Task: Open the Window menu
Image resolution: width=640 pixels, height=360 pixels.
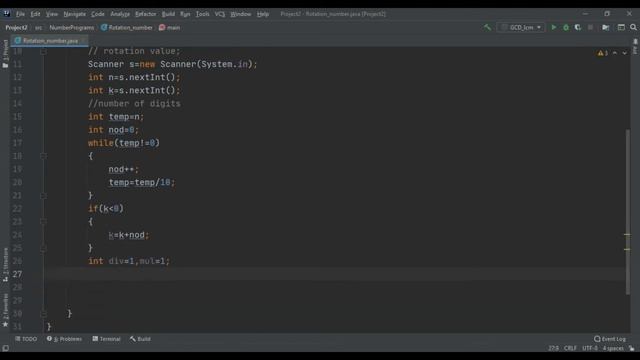Action: [241, 14]
